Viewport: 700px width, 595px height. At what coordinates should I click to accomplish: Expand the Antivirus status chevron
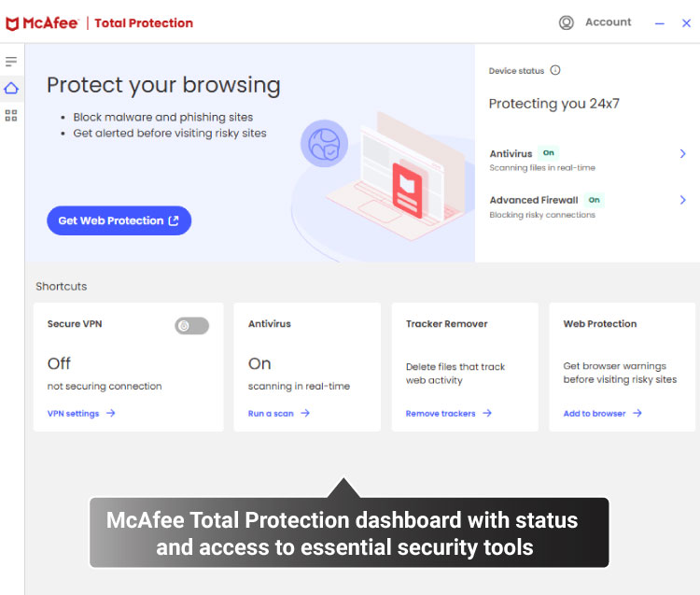click(x=683, y=153)
